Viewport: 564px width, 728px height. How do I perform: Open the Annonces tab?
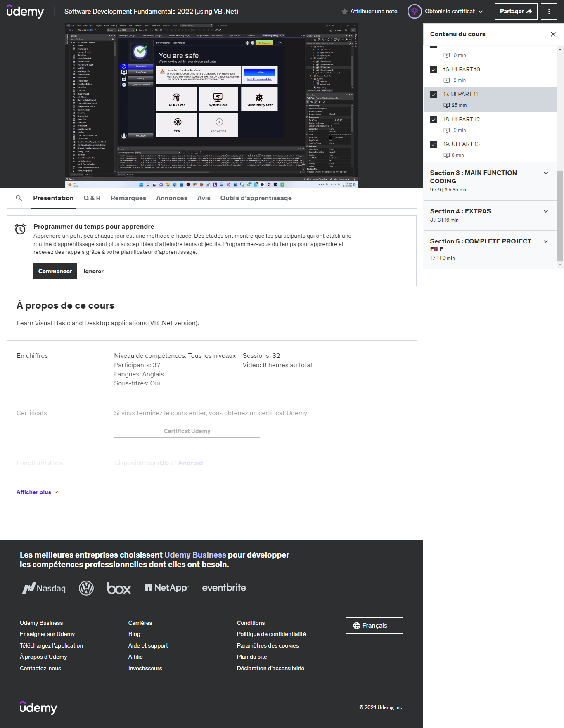click(172, 198)
